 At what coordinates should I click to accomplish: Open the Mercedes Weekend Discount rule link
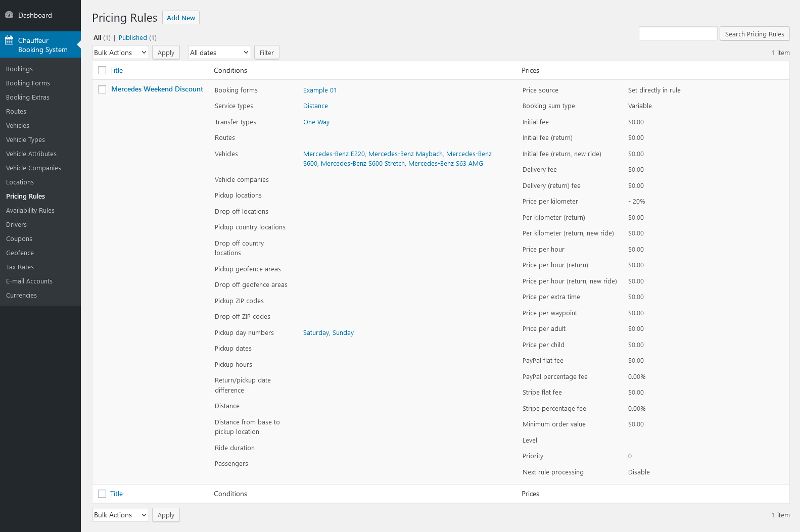pos(157,89)
